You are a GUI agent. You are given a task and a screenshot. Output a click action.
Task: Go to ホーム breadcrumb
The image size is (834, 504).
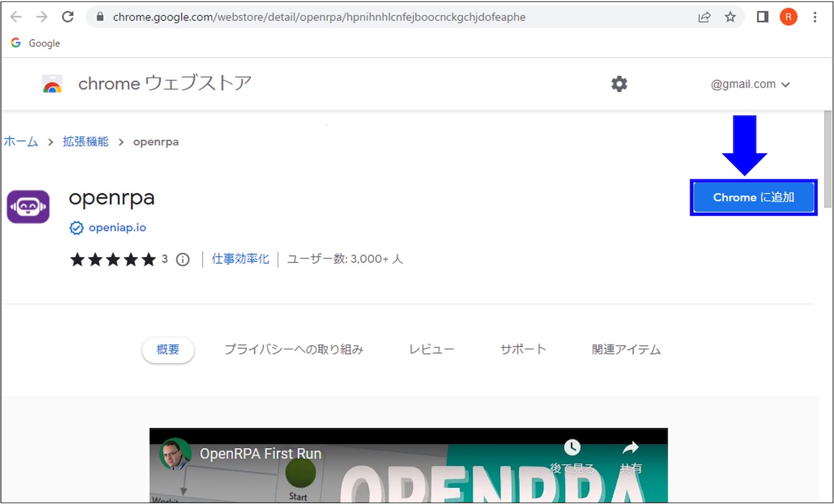(x=21, y=142)
